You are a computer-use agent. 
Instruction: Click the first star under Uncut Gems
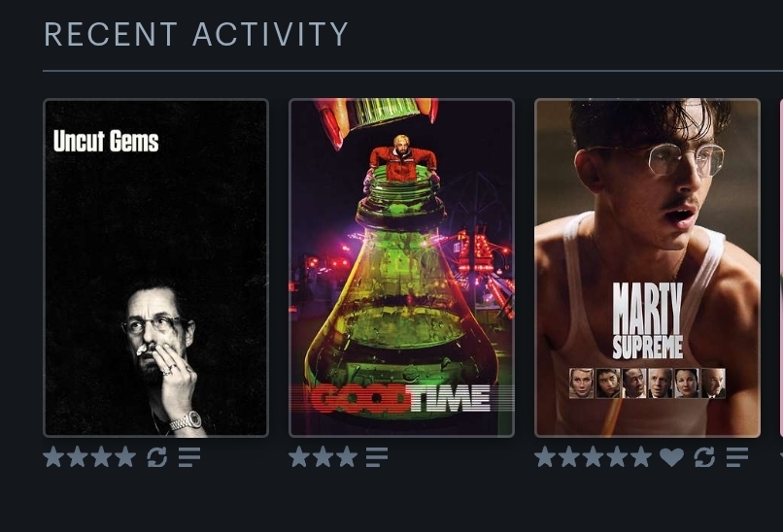pyautogui.click(x=53, y=456)
